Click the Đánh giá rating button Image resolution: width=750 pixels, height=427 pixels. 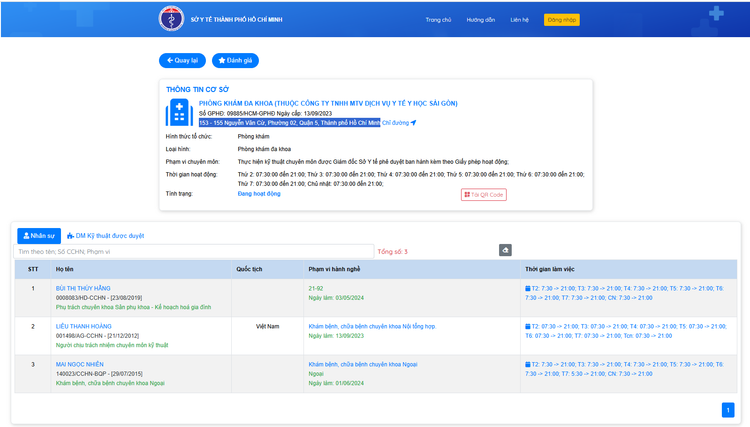tap(236, 60)
